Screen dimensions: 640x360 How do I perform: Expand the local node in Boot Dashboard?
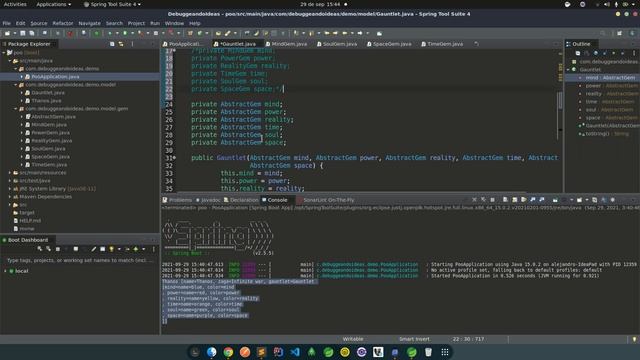[5, 271]
